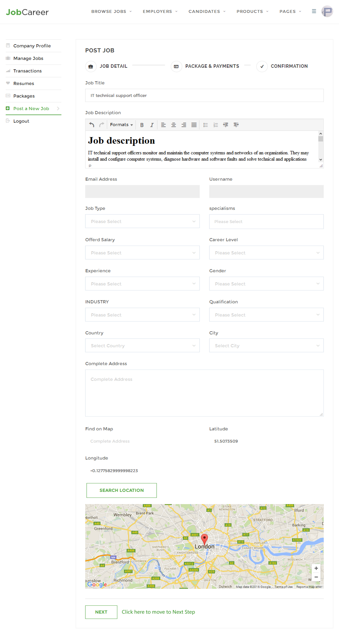
Task: Click the user profile avatar
Action: point(327,11)
